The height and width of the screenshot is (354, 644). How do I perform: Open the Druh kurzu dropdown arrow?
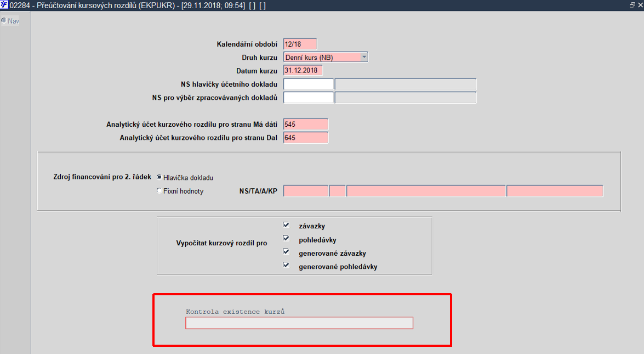pyautogui.click(x=364, y=57)
